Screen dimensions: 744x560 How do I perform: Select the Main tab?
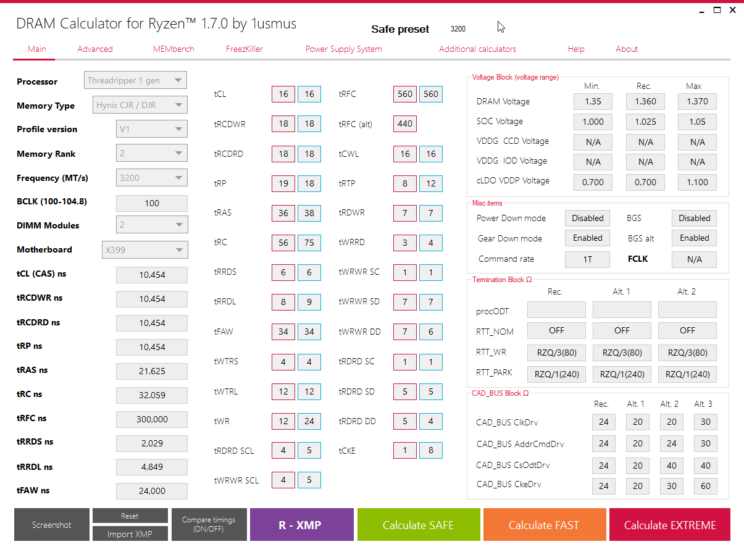point(37,49)
